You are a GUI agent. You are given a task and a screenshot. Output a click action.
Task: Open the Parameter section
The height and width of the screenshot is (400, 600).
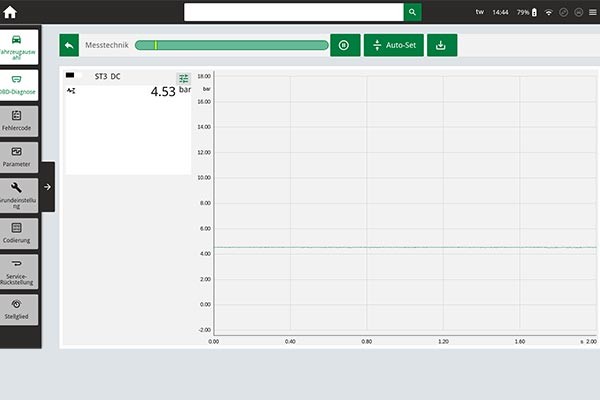[x=18, y=157]
